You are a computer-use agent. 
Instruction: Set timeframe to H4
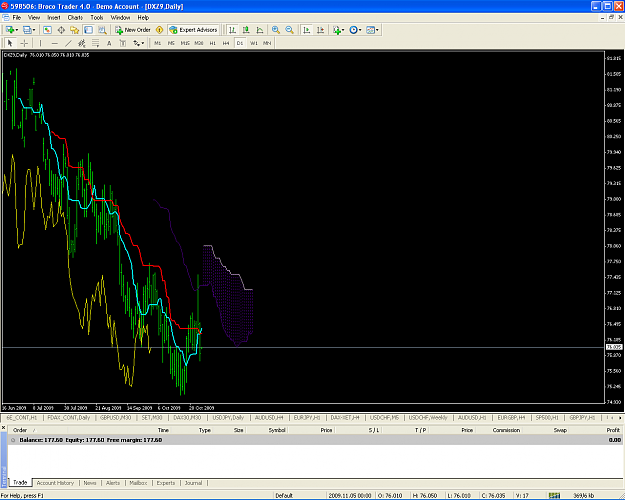226,43
